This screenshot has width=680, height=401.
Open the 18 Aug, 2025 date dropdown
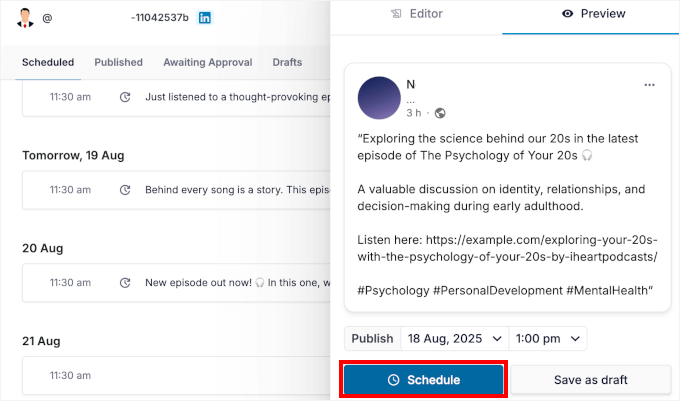pos(455,339)
